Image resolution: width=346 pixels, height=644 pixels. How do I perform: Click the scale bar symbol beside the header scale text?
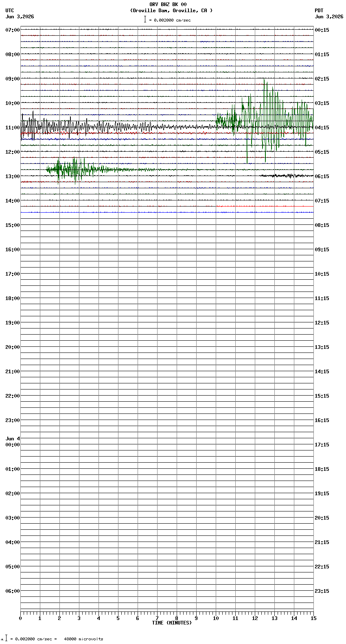click(x=145, y=19)
